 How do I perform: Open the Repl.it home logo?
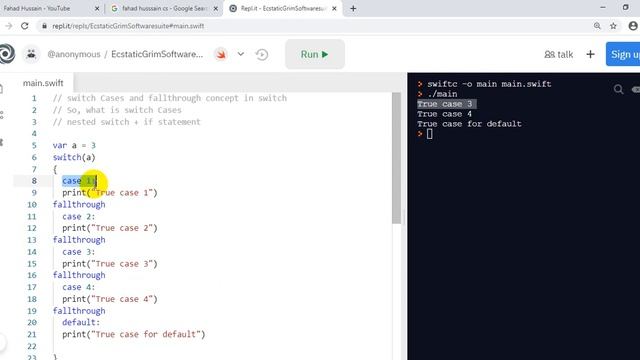pyautogui.click(x=7, y=54)
